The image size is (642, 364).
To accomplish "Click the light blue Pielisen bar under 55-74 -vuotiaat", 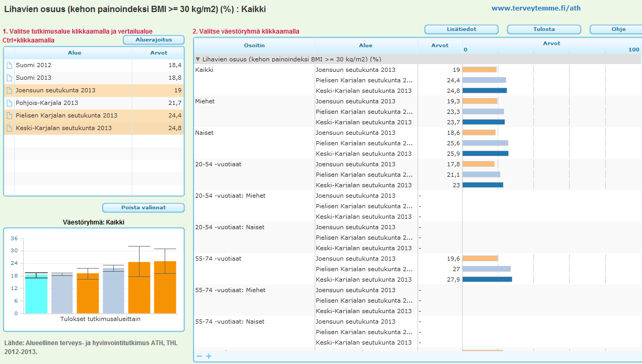I will 487,269.
